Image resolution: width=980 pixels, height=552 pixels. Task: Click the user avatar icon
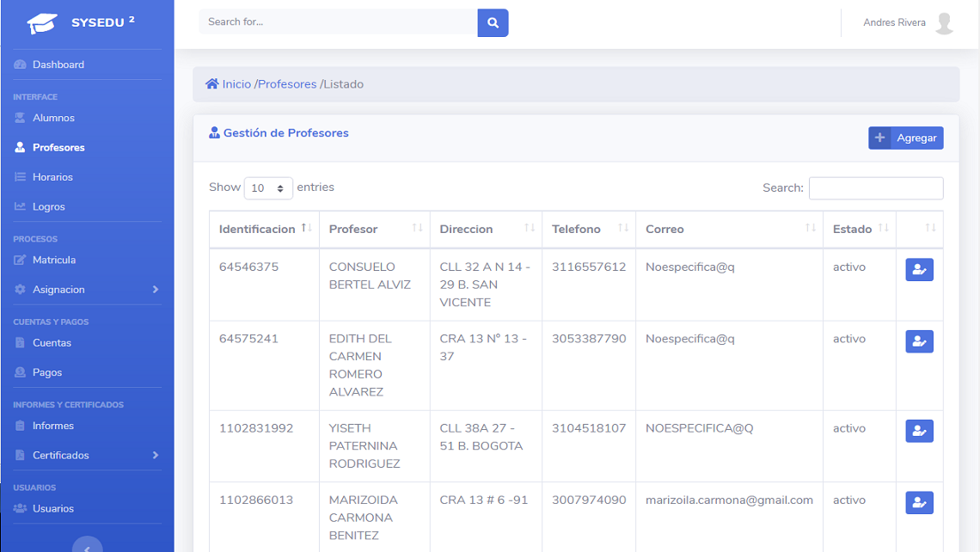click(944, 23)
